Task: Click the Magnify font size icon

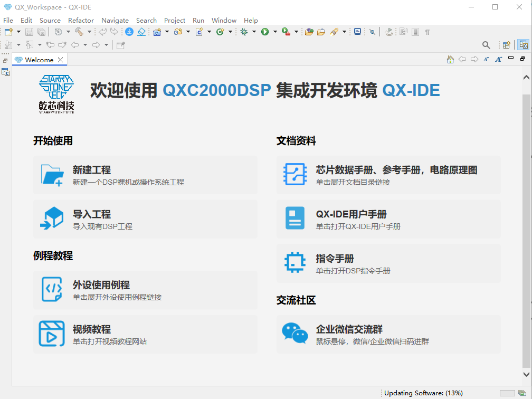Action: [x=498, y=59]
